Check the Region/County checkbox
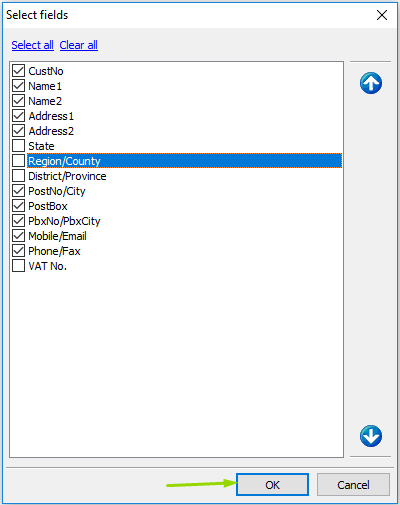This screenshot has height=505, width=400. 19,161
